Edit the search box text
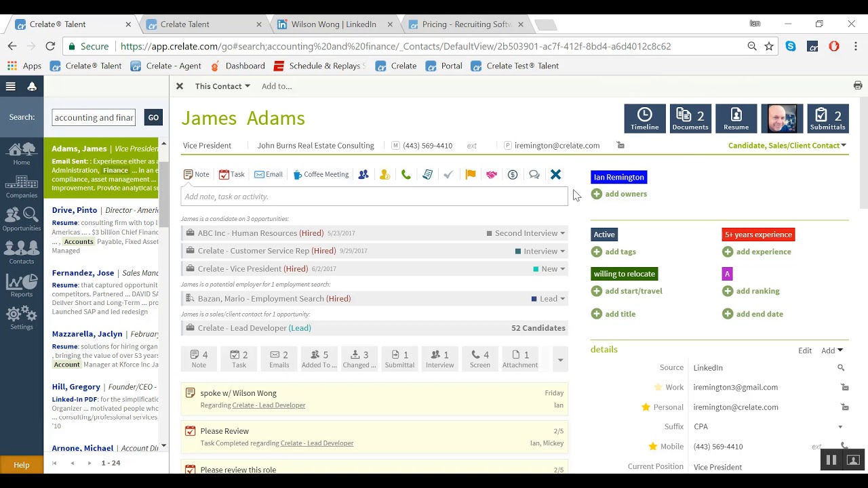This screenshot has height=488, width=868. coord(94,117)
